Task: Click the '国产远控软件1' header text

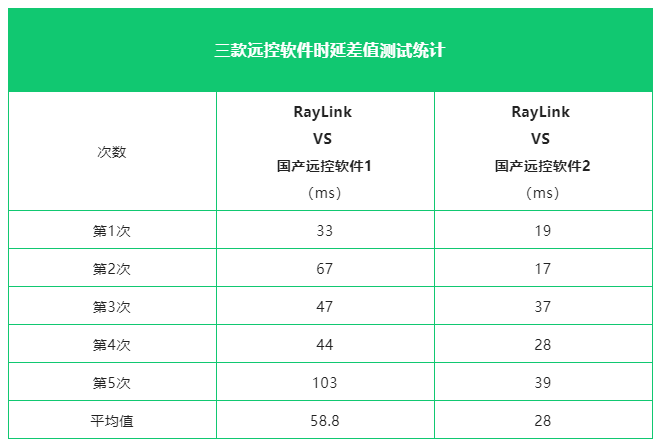Action: pos(324,166)
